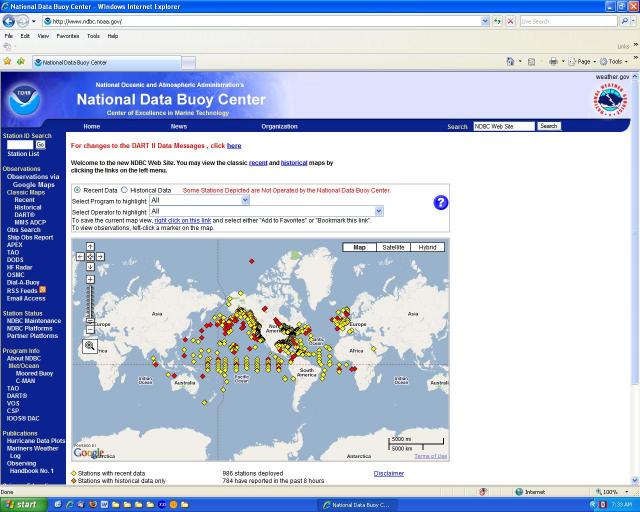
Task: Click the map zoom out minus button
Action: pos(90,329)
